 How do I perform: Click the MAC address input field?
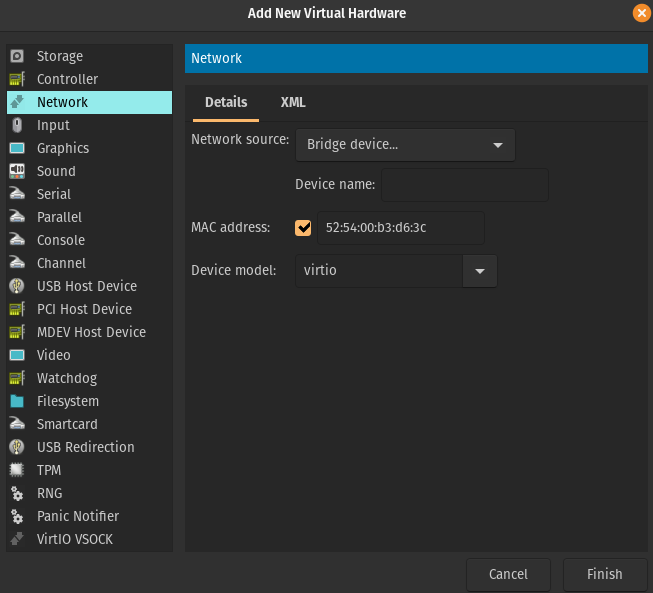point(400,228)
